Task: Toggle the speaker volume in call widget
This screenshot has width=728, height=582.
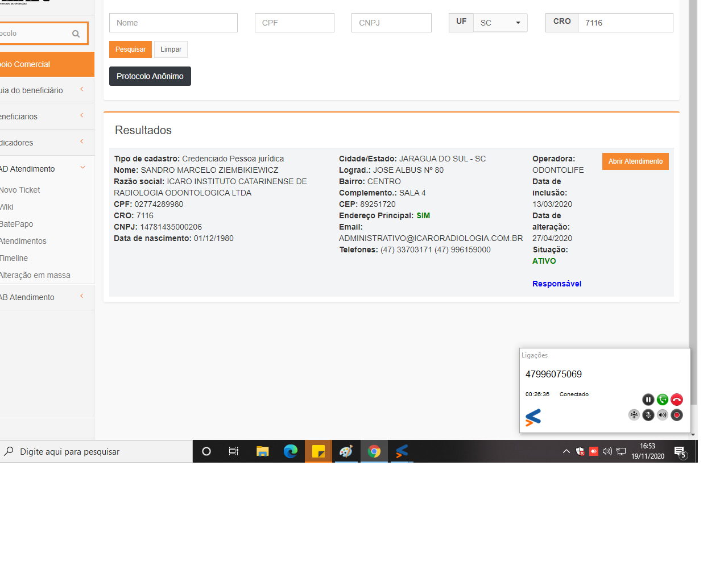Action: coord(663,415)
